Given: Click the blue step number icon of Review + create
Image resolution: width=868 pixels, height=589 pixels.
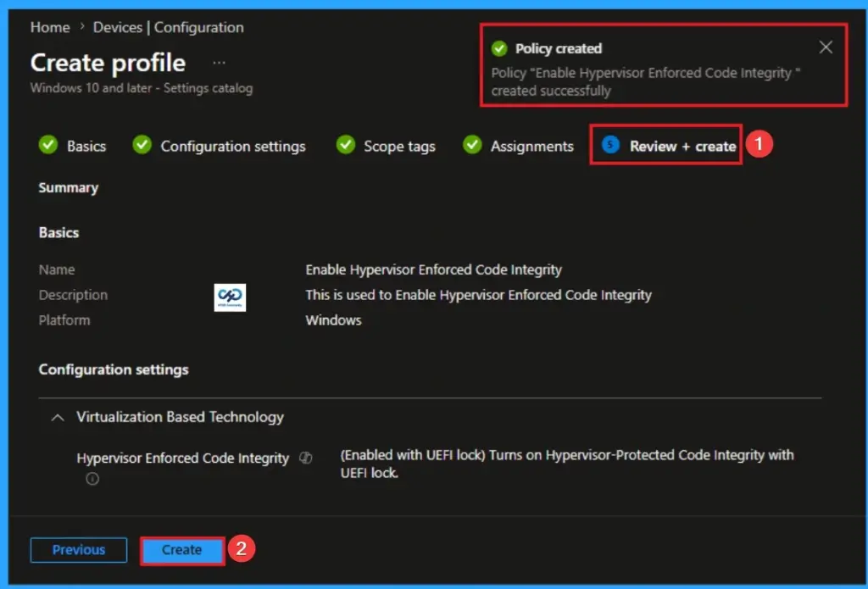Looking at the screenshot, I should pyautogui.click(x=610, y=145).
